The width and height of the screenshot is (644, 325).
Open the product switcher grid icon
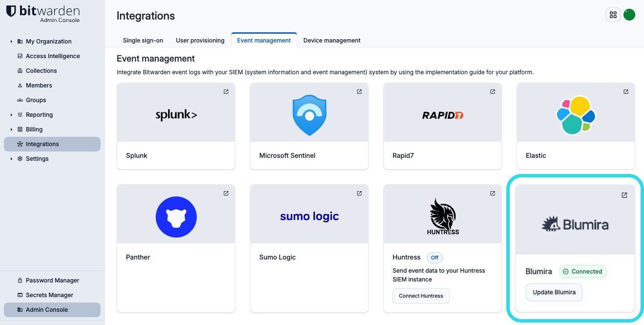613,15
